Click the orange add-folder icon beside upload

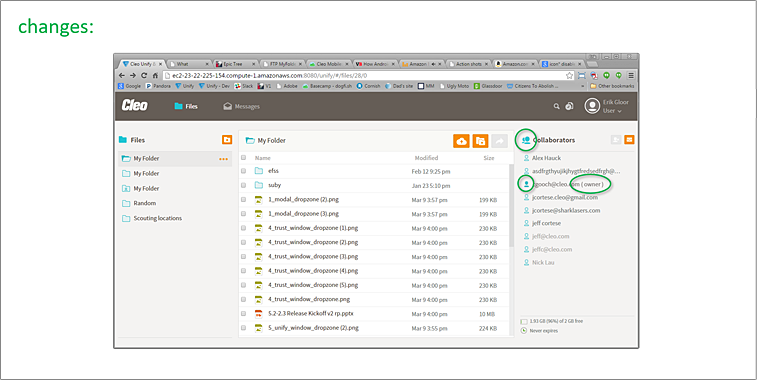(480, 141)
